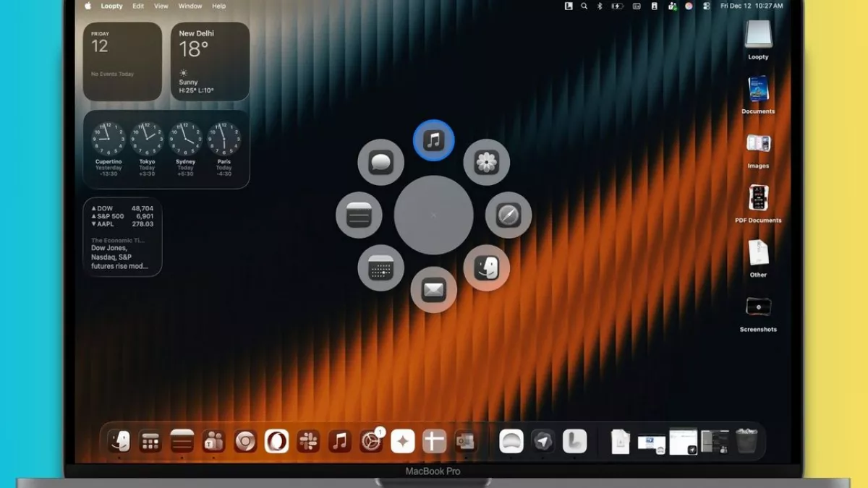Image resolution: width=868 pixels, height=488 pixels.
Task: Click the Loopty menu bar status icon
Action: [569, 6]
